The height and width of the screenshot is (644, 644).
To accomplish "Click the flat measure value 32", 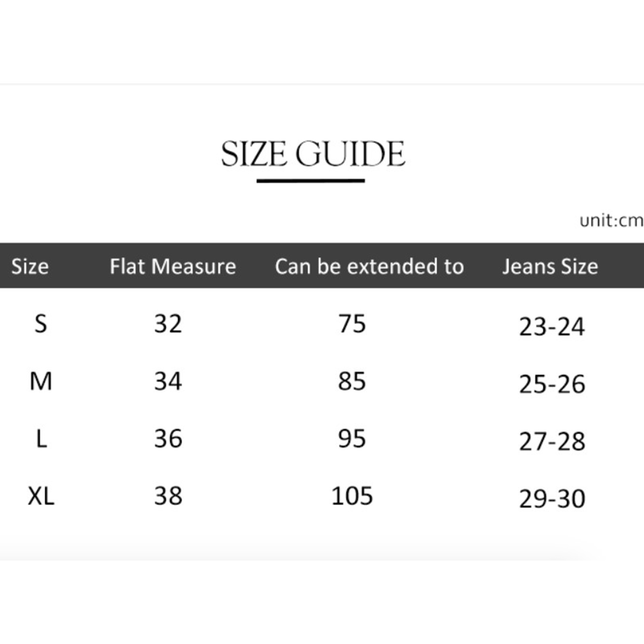I will click(x=168, y=324).
